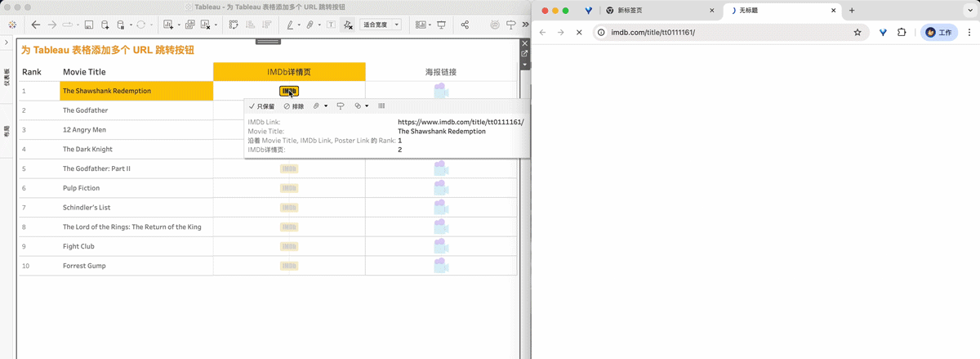Click the Show/hide cards icon
The image size is (980, 359).
point(420,25)
